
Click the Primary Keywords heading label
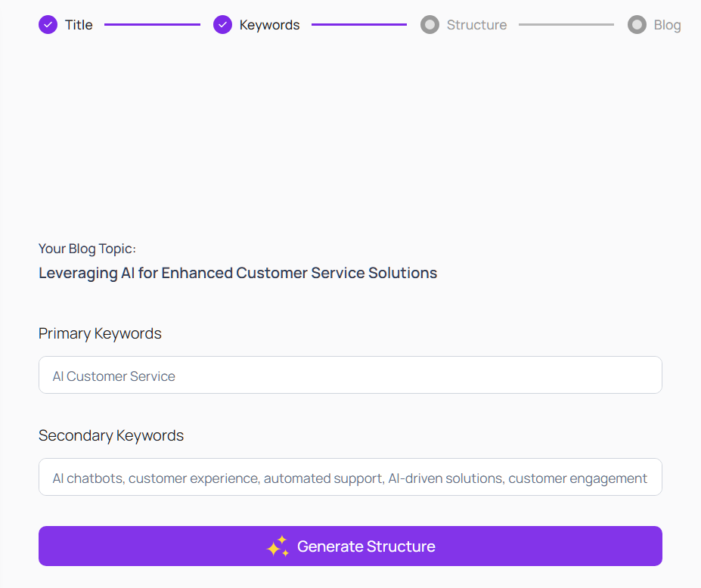pos(100,333)
